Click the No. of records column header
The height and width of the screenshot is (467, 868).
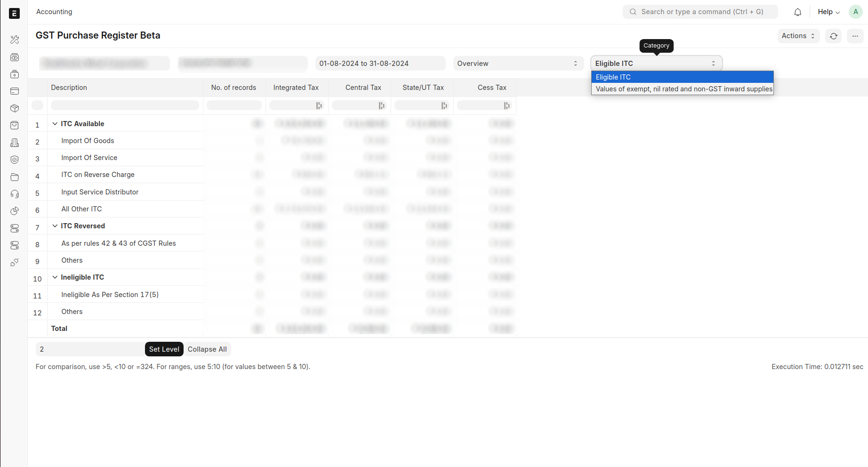point(234,88)
